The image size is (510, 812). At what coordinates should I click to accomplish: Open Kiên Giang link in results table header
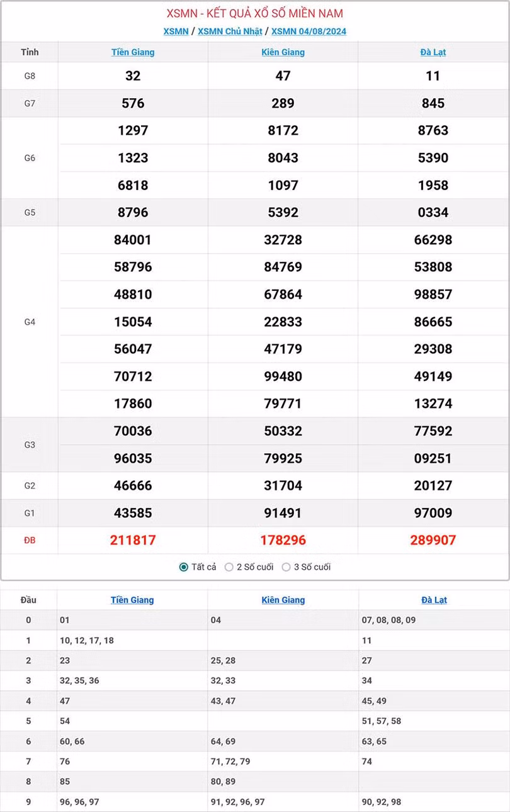point(283,52)
